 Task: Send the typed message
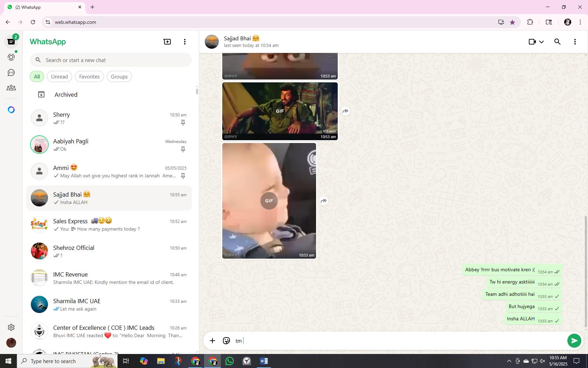click(574, 341)
